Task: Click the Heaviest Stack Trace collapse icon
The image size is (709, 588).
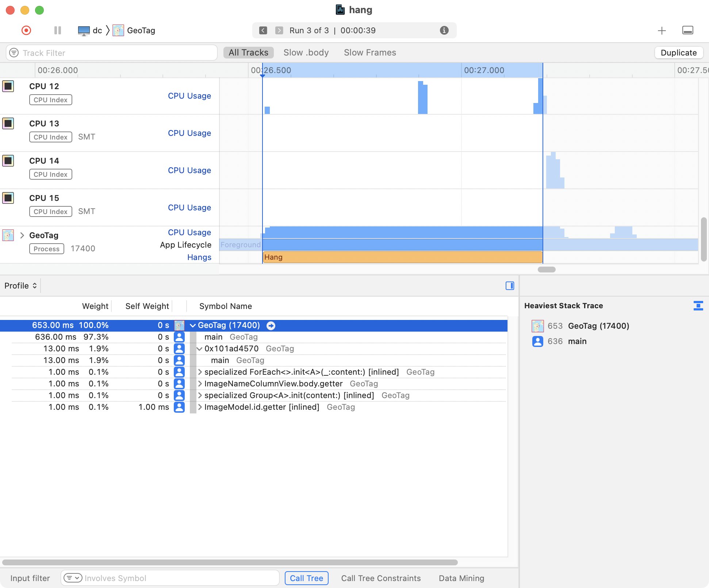Action: 698,306
